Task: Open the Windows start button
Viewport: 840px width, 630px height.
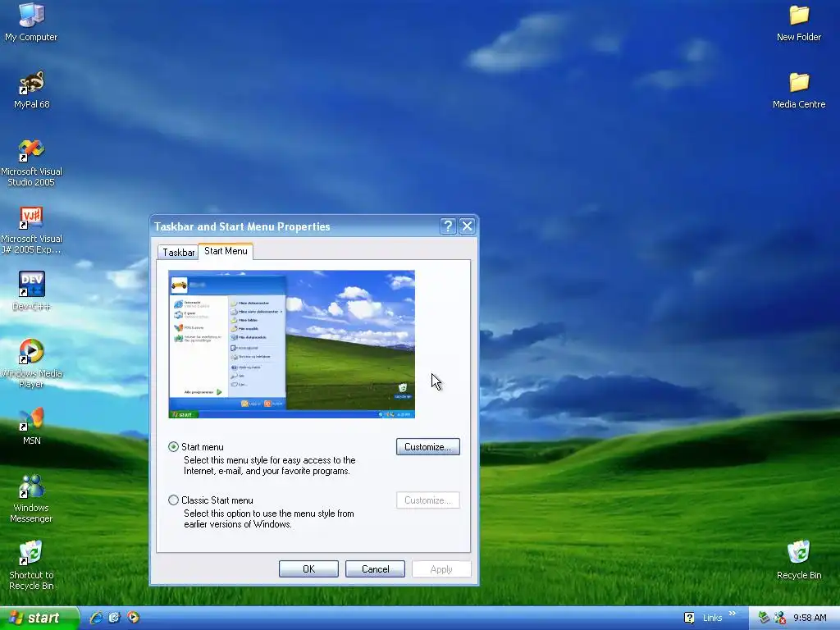Action: click(39, 618)
